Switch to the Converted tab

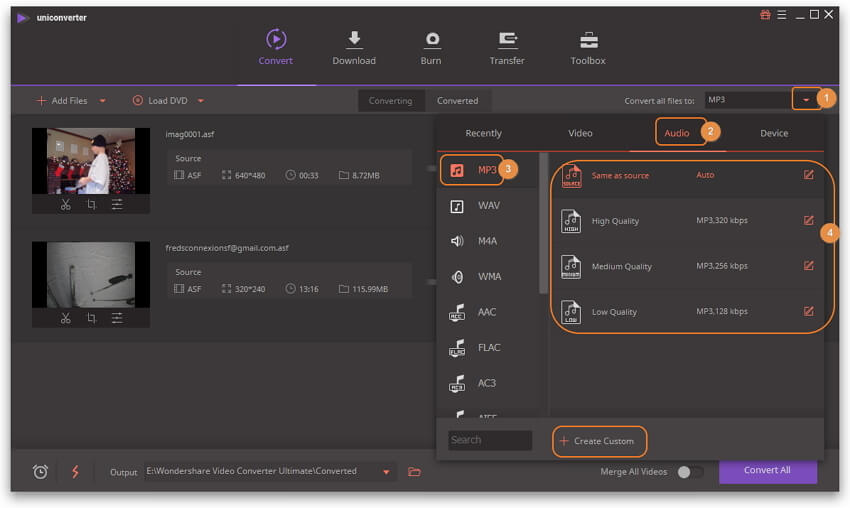[458, 101]
